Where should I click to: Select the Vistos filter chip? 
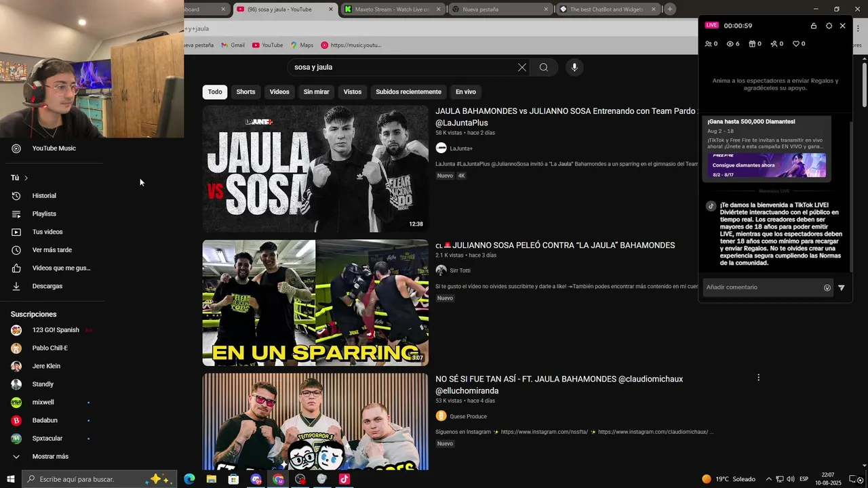(x=353, y=91)
